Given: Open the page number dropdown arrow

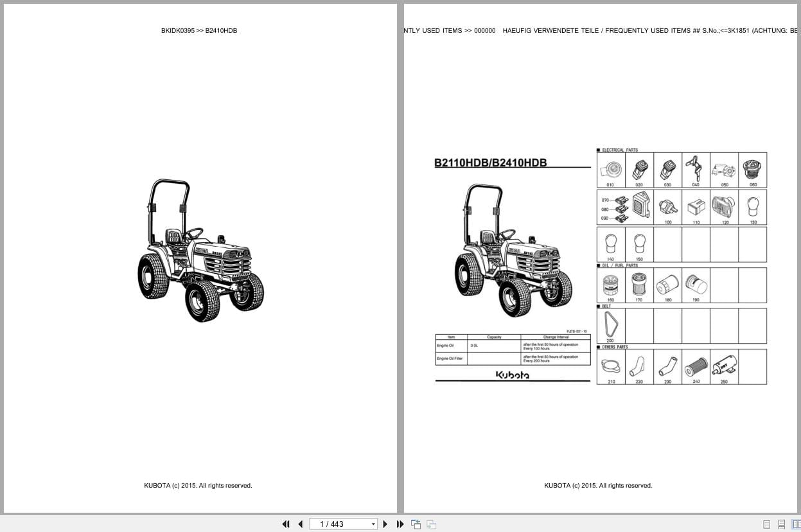Looking at the screenshot, I should click(373, 524).
